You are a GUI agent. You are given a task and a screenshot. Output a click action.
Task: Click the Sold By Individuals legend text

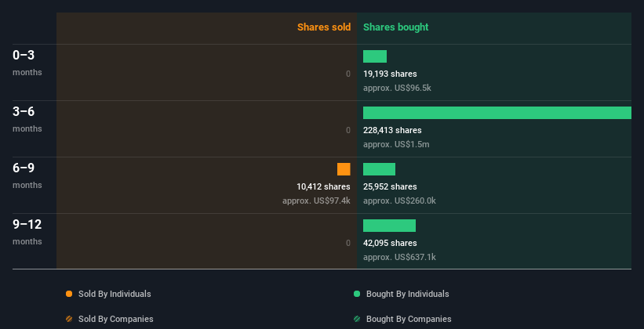pos(115,294)
